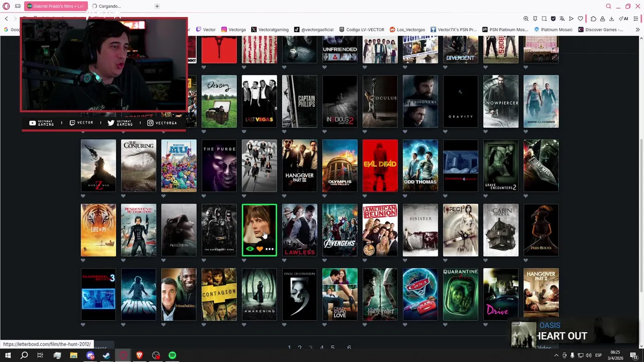Take a snapshot with the dashed-square icon
The image size is (644, 362).
544,19
